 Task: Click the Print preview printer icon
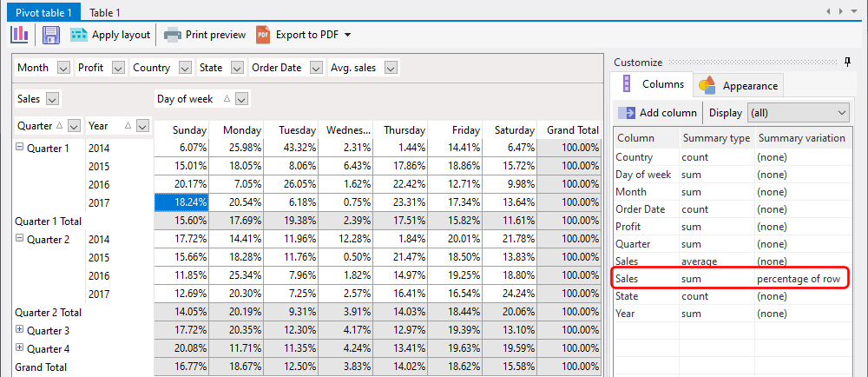coord(173,35)
